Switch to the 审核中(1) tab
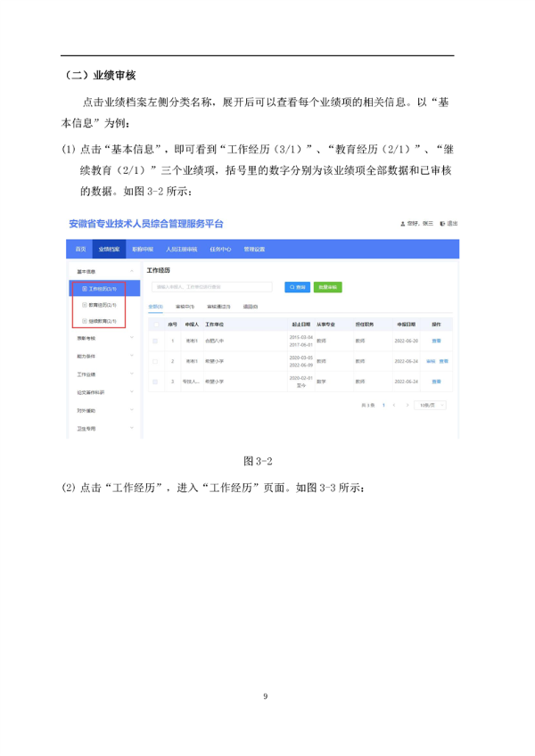The height and width of the screenshot is (756, 535). [185, 307]
